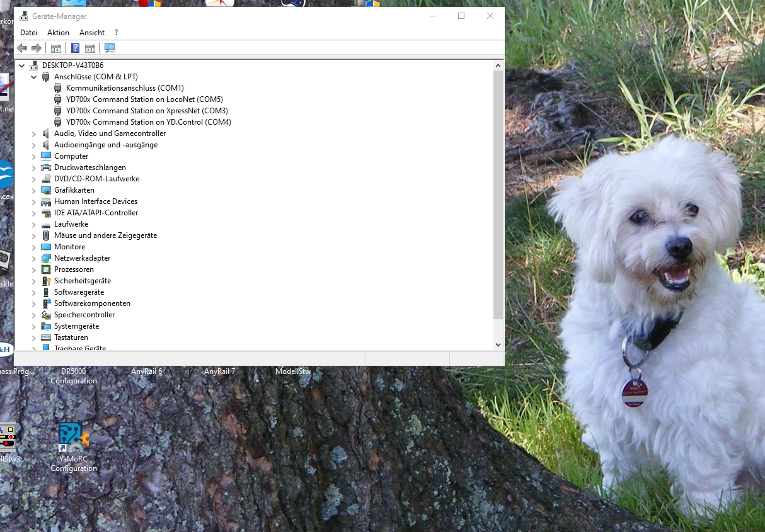Screen dimensions: 765x532
Task: Open the Datei menu
Action: coord(28,33)
